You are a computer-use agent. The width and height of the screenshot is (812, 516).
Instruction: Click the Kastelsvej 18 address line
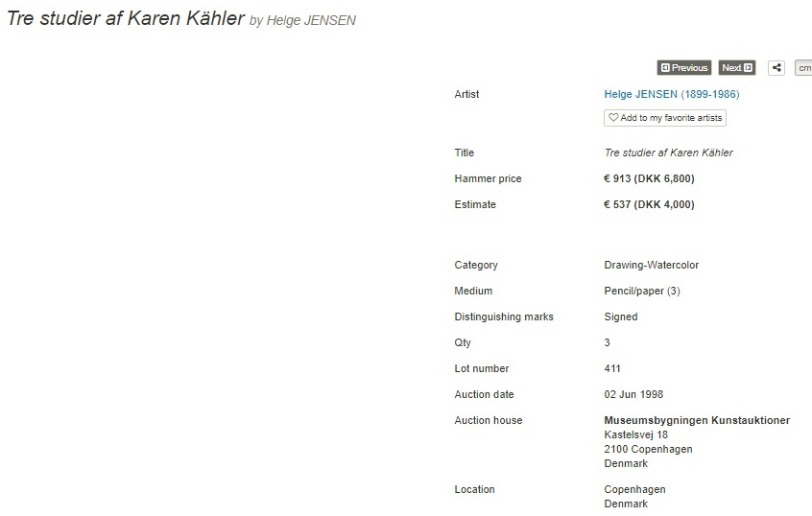click(636, 434)
